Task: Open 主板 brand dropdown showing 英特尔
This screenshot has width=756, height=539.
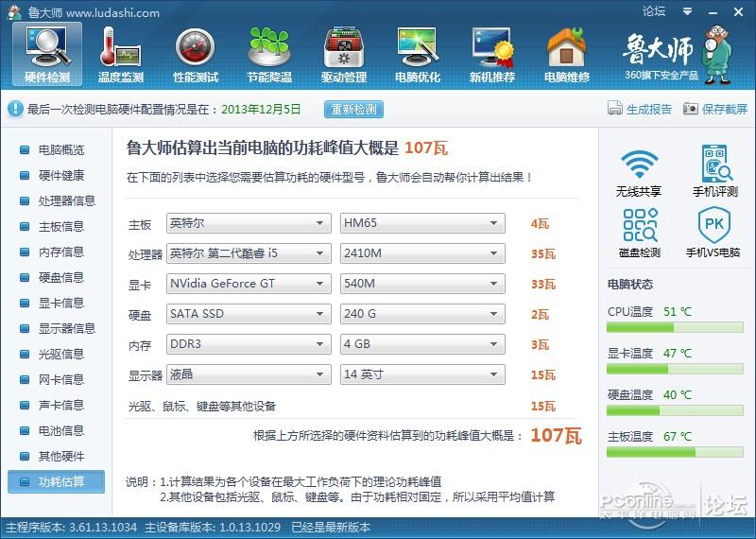Action: (x=249, y=223)
